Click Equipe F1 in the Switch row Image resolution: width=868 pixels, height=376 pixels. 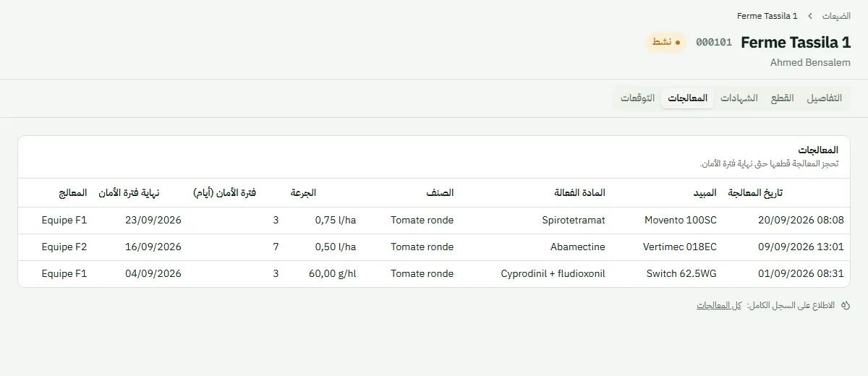[x=64, y=273]
